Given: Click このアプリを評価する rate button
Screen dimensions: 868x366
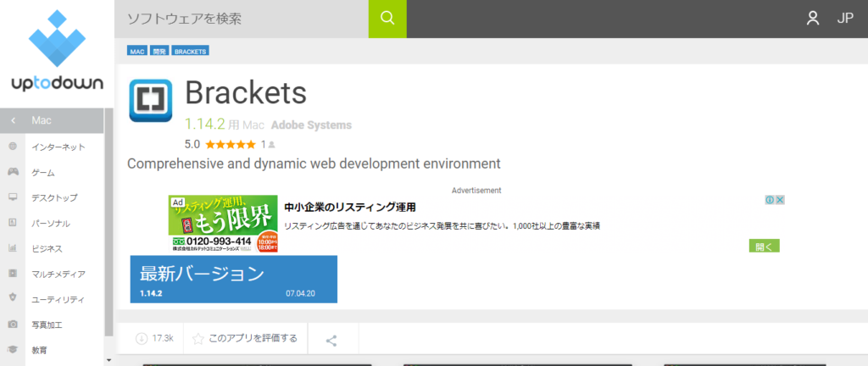Looking at the screenshot, I should pyautogui.click(x=245, y=339).
